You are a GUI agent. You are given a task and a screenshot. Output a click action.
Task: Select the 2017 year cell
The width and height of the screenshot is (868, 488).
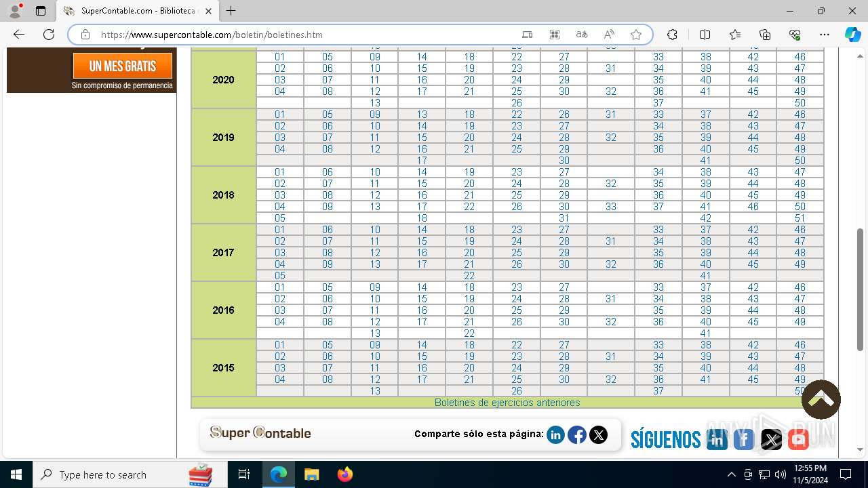point(224,253)
